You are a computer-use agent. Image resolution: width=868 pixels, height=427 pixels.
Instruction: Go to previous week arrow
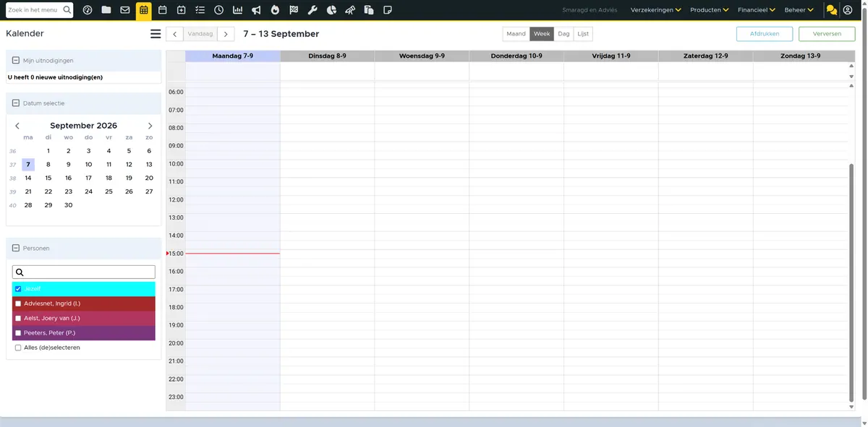pyautogui.click(x=174, y=34)
